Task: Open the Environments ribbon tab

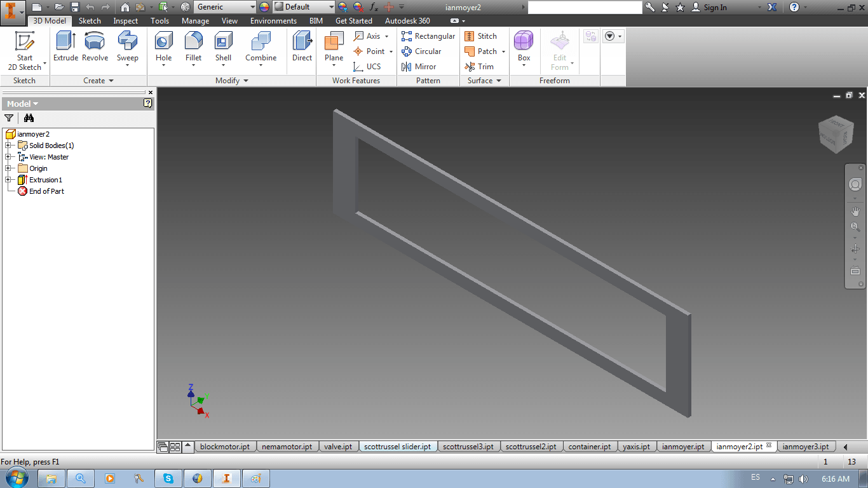Action: point(273,21)
